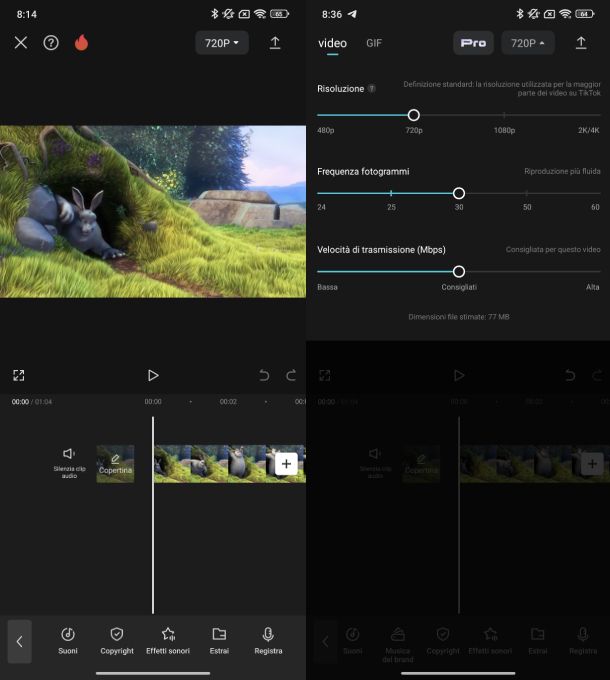The height and width of the screenshot is (680, 610).
Task: Open Effetti sonori sound effects
Action: tap(168, 641)
